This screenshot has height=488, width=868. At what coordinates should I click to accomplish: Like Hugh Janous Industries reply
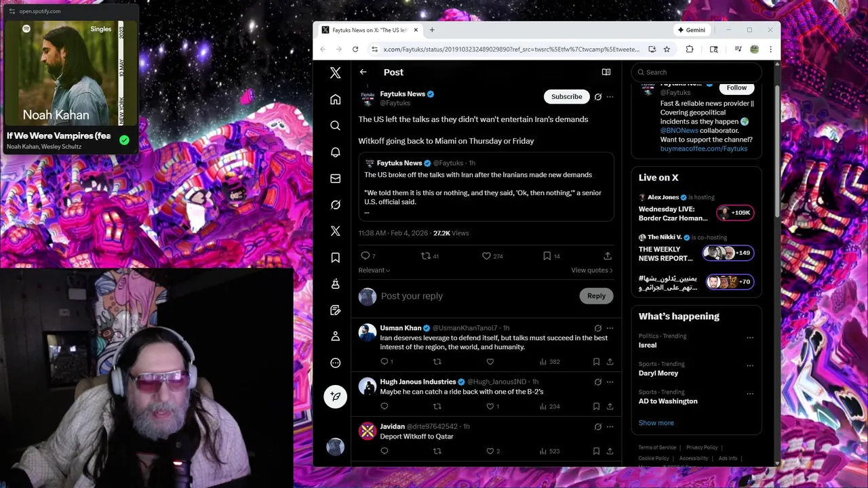pos(490,406)
